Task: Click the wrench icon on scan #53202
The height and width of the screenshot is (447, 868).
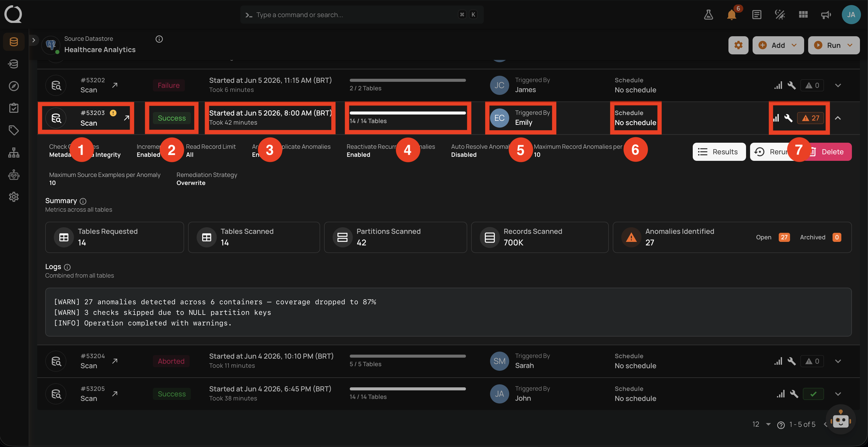Action: [792, 85]
